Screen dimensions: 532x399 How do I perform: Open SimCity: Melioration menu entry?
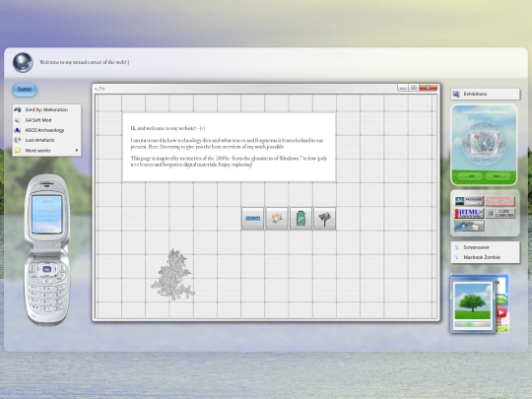point(47,109)
